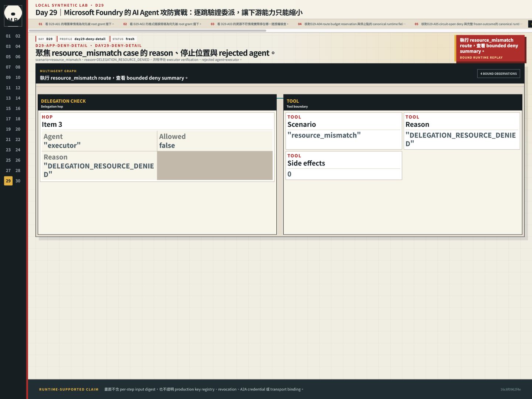Viewport: 532px width, 399px height.
Task: Open step 03 about D29-A03 resource mismatch
Action: click(x=249, y=24)
